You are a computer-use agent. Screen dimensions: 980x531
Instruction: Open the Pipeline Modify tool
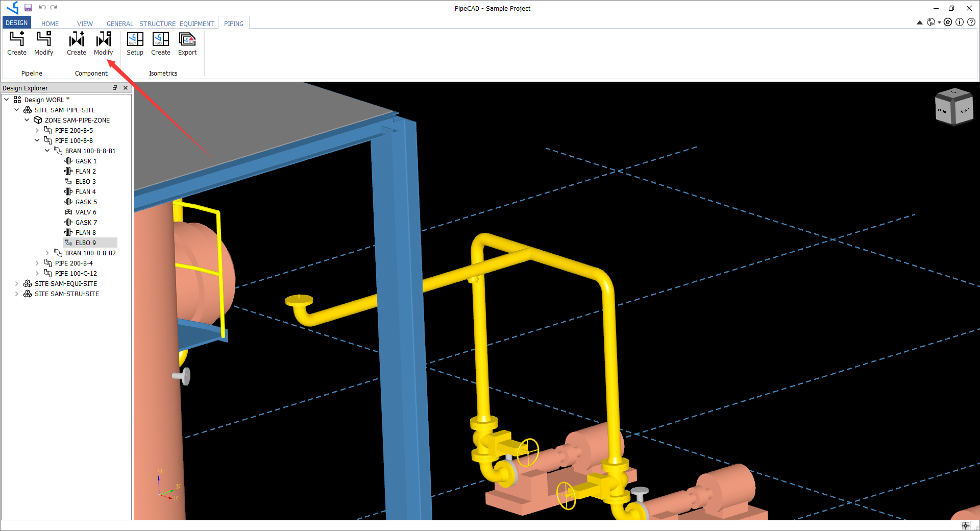point(43,43)
